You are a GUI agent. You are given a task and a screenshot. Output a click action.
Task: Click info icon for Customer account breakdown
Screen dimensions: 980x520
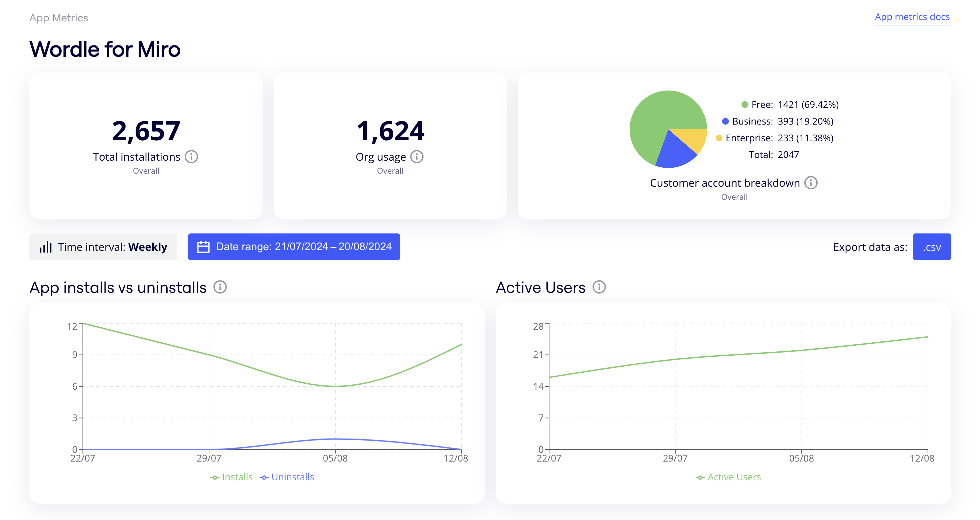[811, 183]
